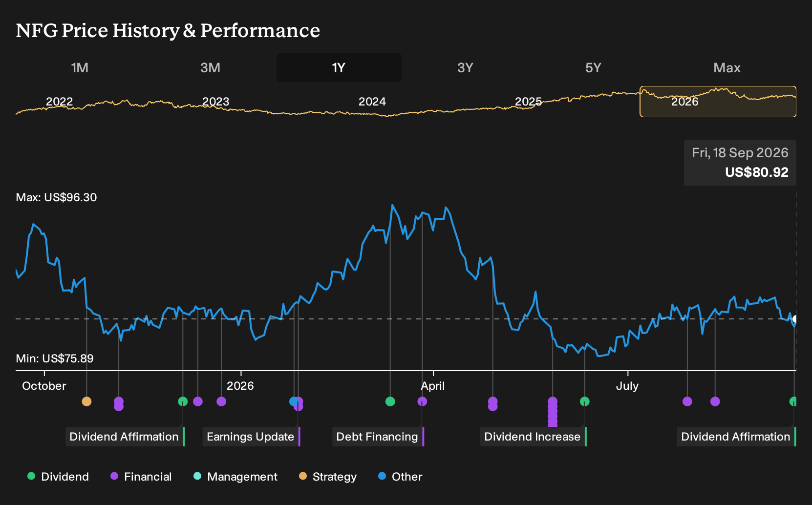The height and width of the screenshot is (505, 812).
Task: Click 2024 in the overview mini chart
Action: coord(372,102)
